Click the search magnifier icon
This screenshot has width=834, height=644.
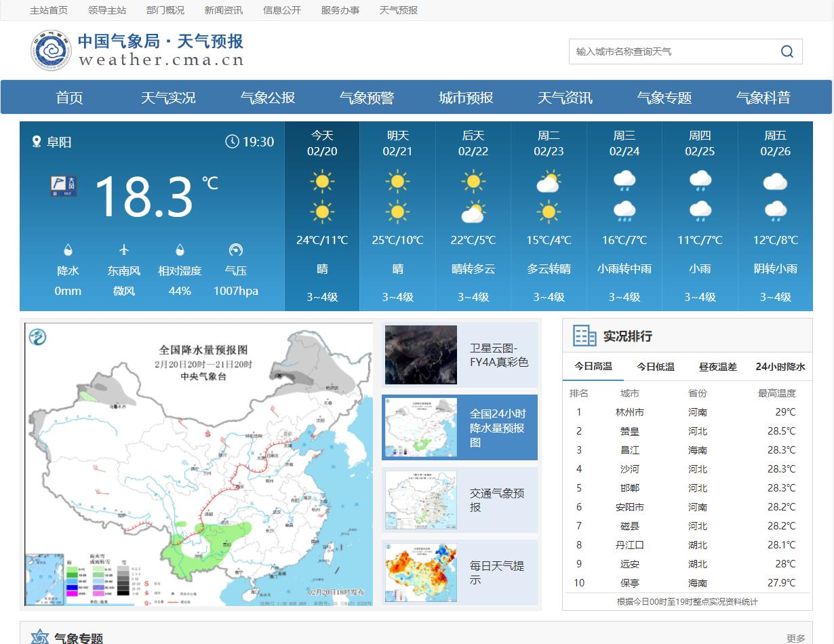coord(787,52)
